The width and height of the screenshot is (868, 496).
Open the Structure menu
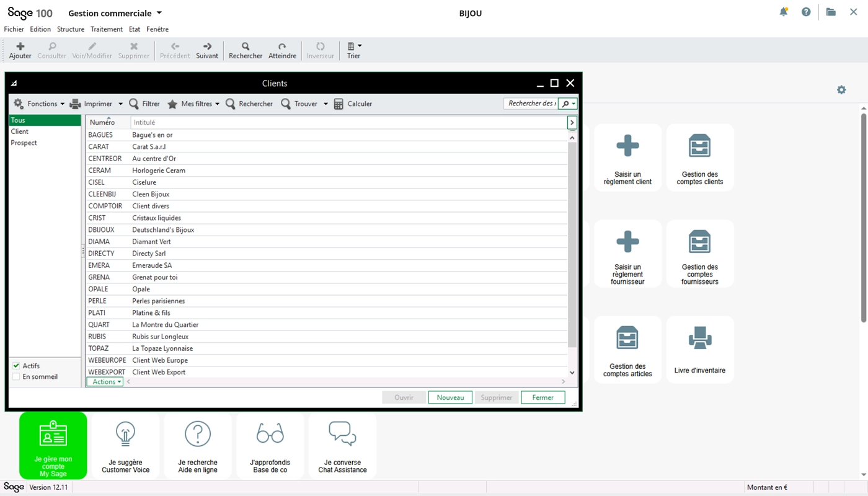coord(71,29)
